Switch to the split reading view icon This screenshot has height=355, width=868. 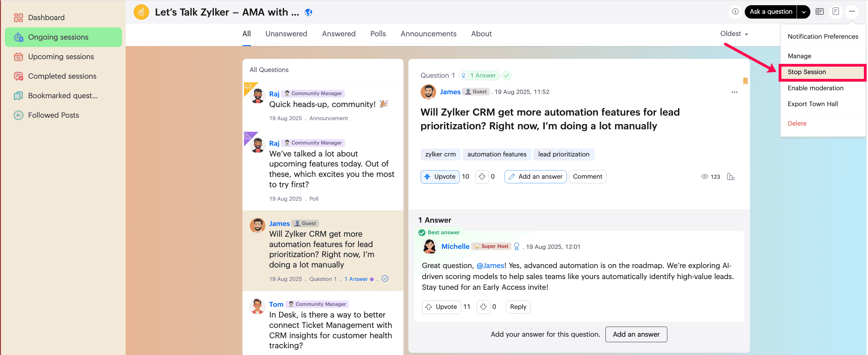pyautogui.click(x=820, y=12)
